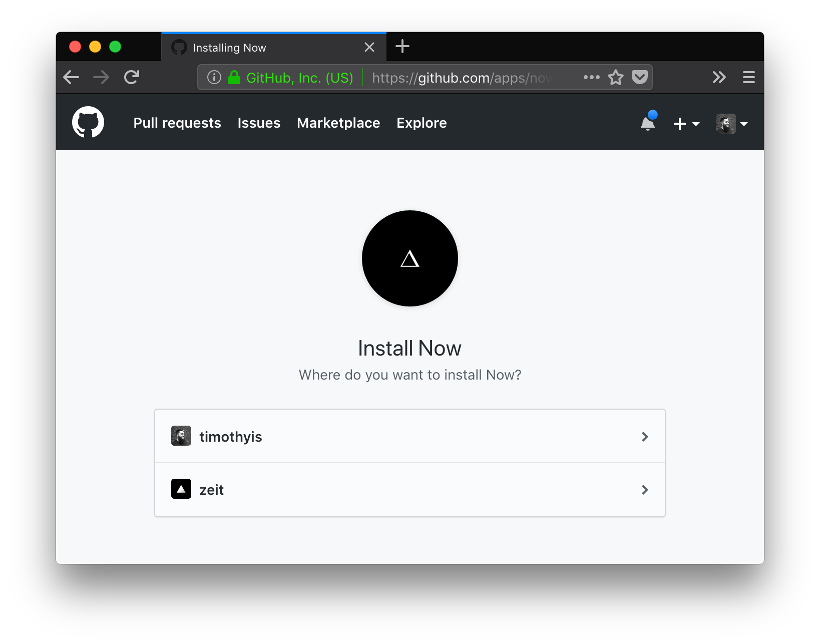Click the Now app black logo
The height and width of the screenshot is (644, 820).
pos(410,258)
